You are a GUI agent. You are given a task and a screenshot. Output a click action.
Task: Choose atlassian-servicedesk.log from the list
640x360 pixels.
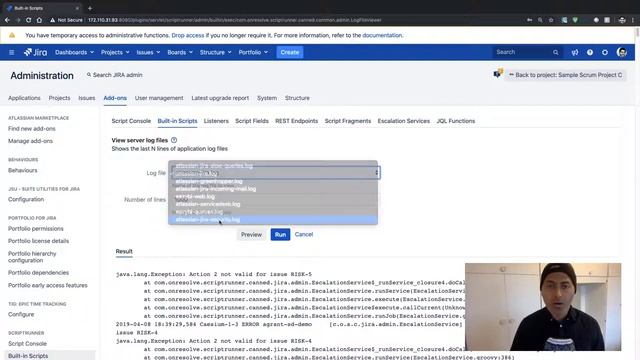[273, 204]
